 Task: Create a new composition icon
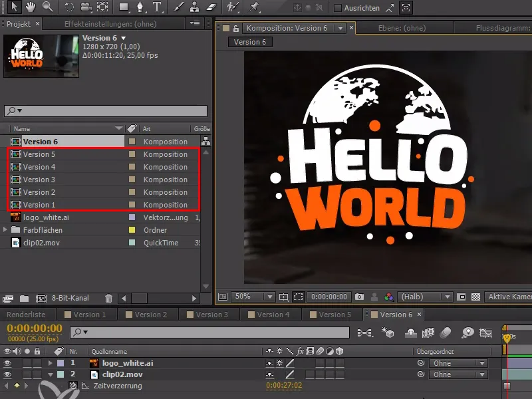coord(41,299)
